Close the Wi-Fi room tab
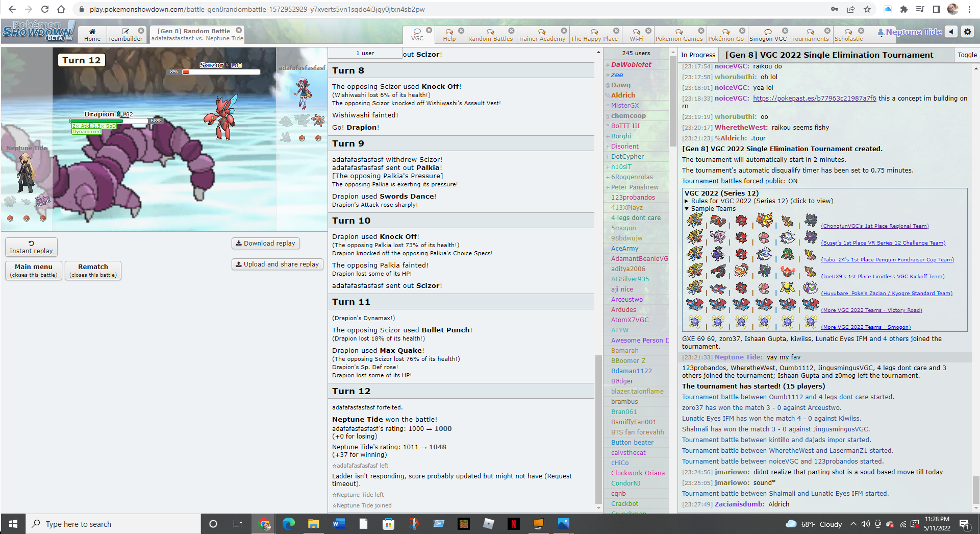980x534 pixels. (648, 31)
